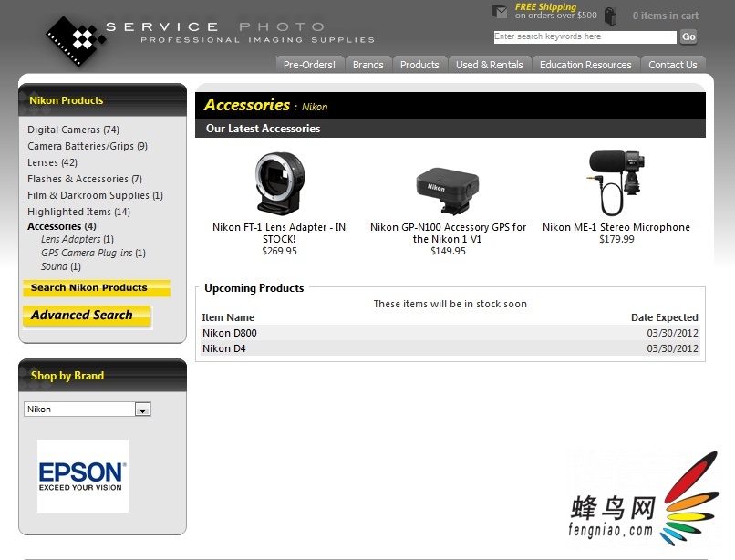735x560 pixels.
Task: Click the Nikon D800 upcoming row
Action: (450, 333)
